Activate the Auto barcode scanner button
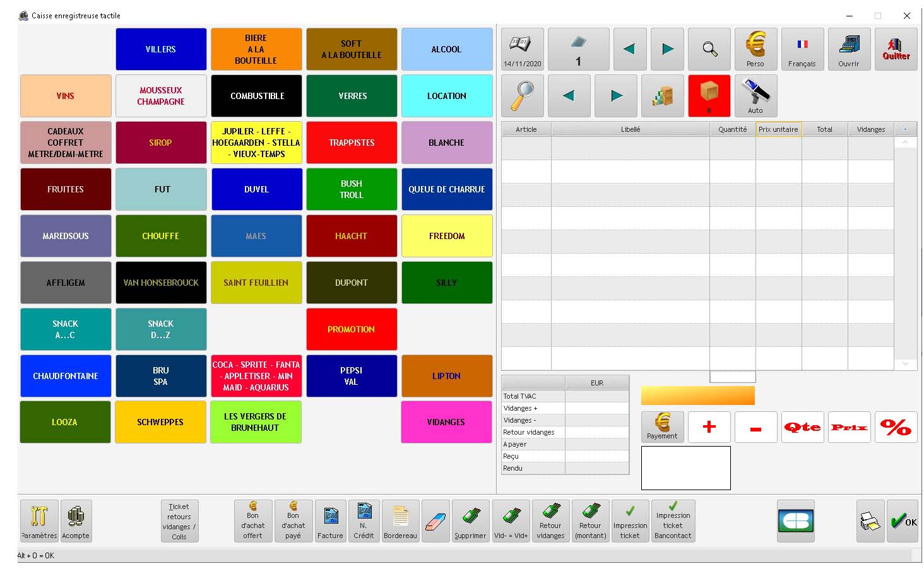This screenshot has height=569, width=924. 755,96
